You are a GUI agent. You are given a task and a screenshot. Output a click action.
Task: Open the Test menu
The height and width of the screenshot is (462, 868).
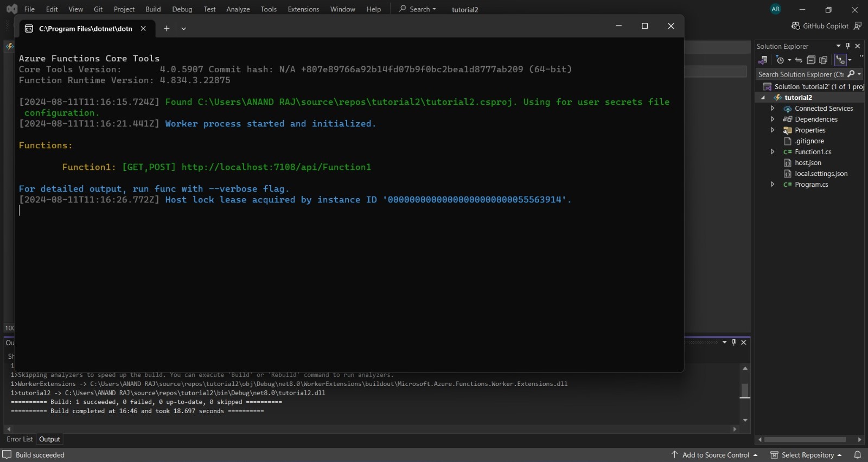point(209,9)
